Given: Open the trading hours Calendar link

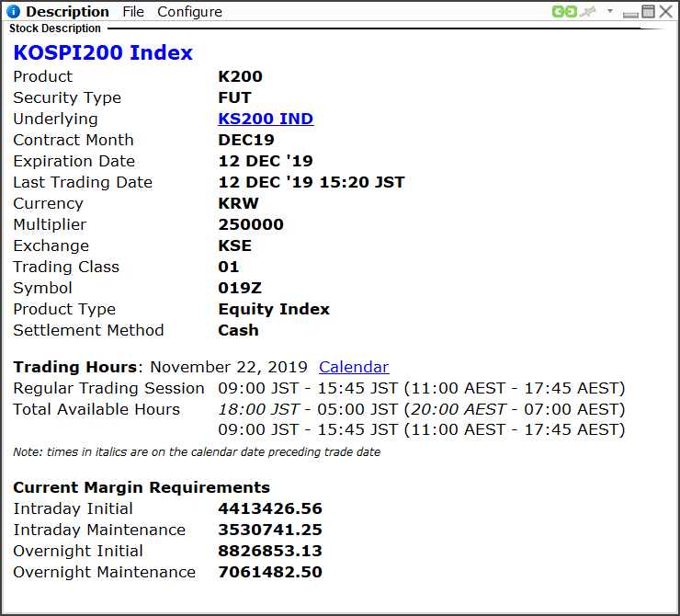Looking at the screenshot, I should click(354, 367).
